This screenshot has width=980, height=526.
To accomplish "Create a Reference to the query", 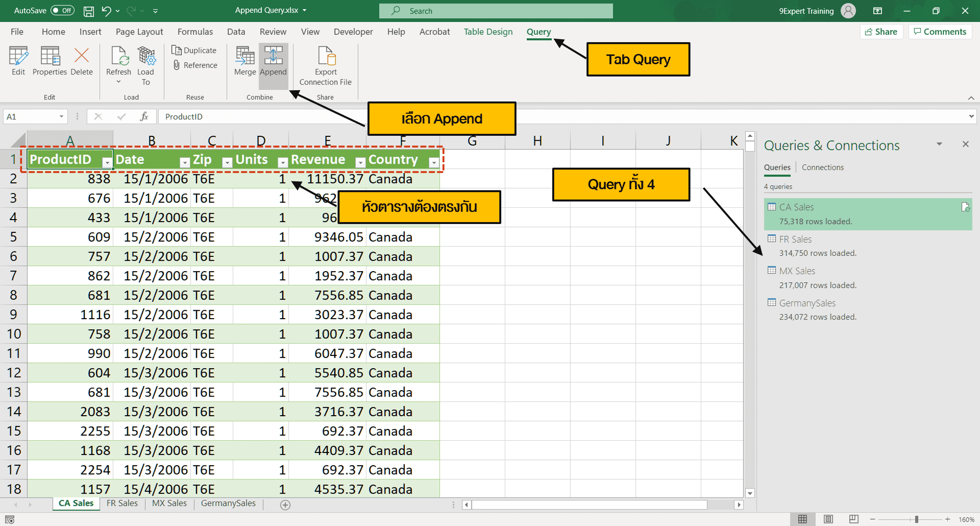I will click(194, 65).
